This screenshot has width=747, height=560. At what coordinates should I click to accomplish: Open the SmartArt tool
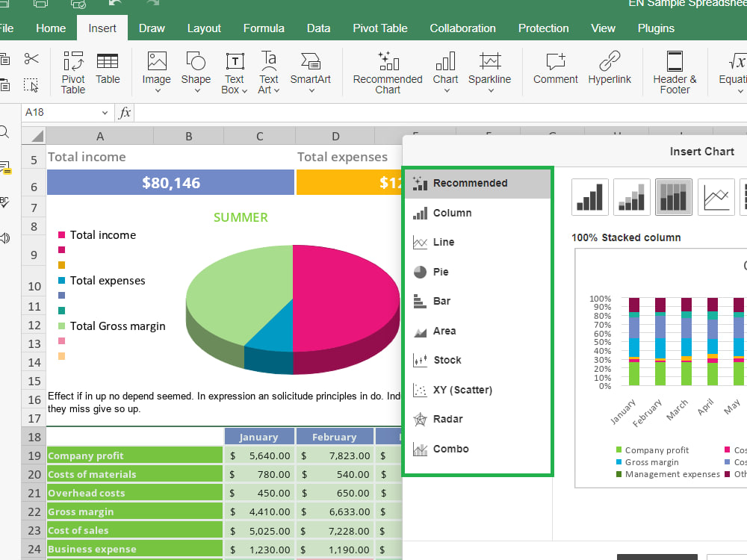pyautogui.click(x=311, y=68)
